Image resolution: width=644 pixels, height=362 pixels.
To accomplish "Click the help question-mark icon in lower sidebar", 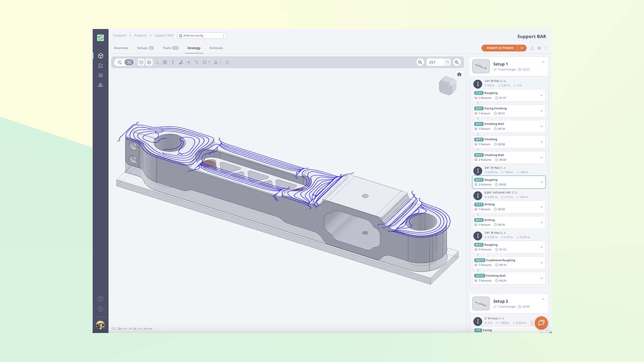I will click(100, 298).
